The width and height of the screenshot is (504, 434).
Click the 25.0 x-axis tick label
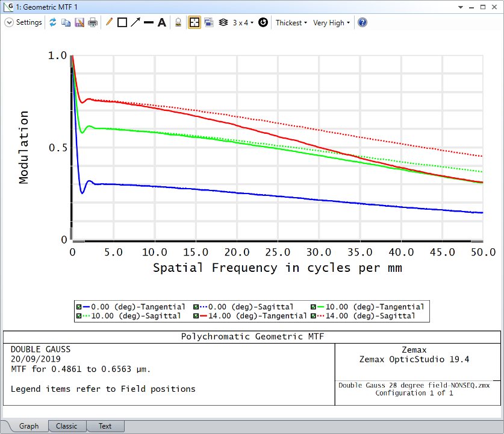click(x=278, y=252)
